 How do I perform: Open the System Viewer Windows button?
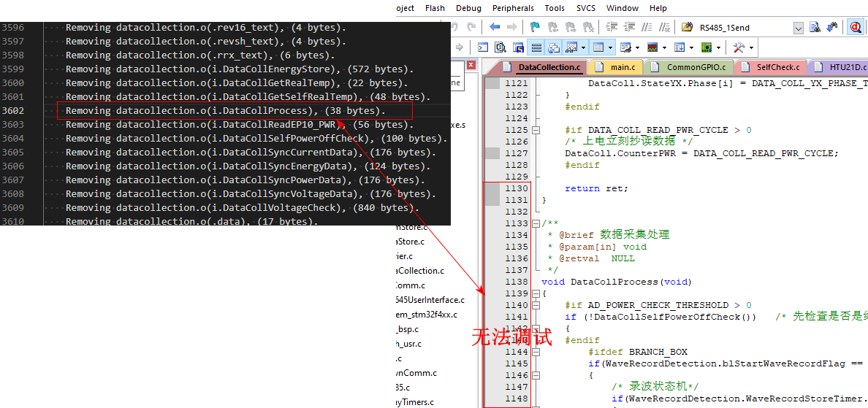pyautogui.click(x=707, y=47)
